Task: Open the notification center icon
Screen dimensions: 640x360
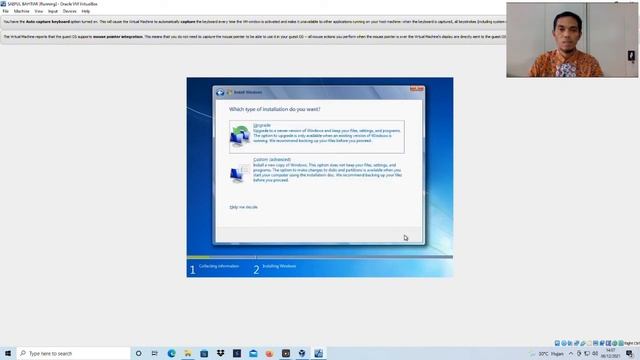Action: click(x=629, y=353)
